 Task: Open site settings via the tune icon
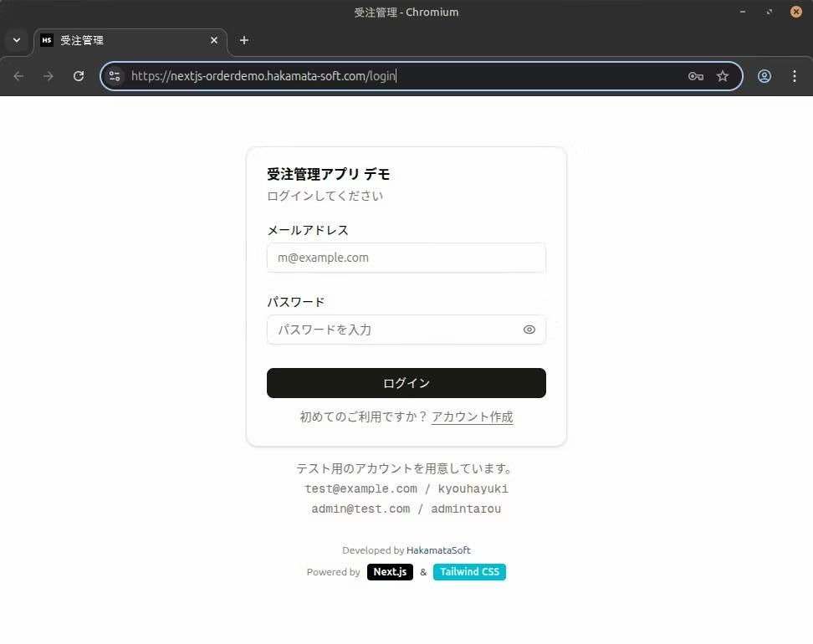[115, 76]
